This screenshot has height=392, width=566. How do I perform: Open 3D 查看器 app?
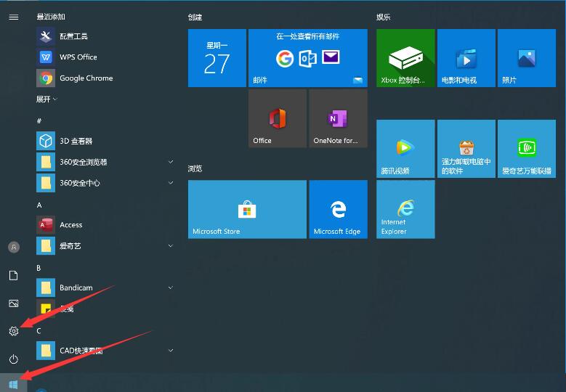pos(105,141)
